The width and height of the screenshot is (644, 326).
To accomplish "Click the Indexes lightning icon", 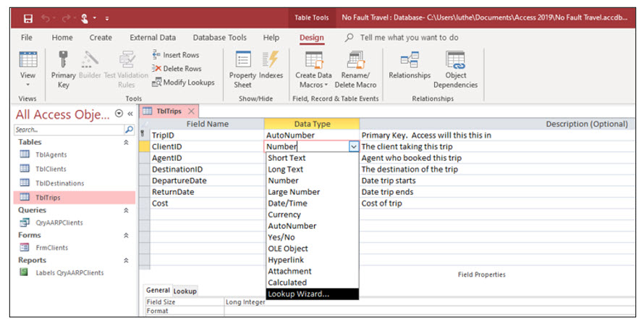I will (271, 59).
